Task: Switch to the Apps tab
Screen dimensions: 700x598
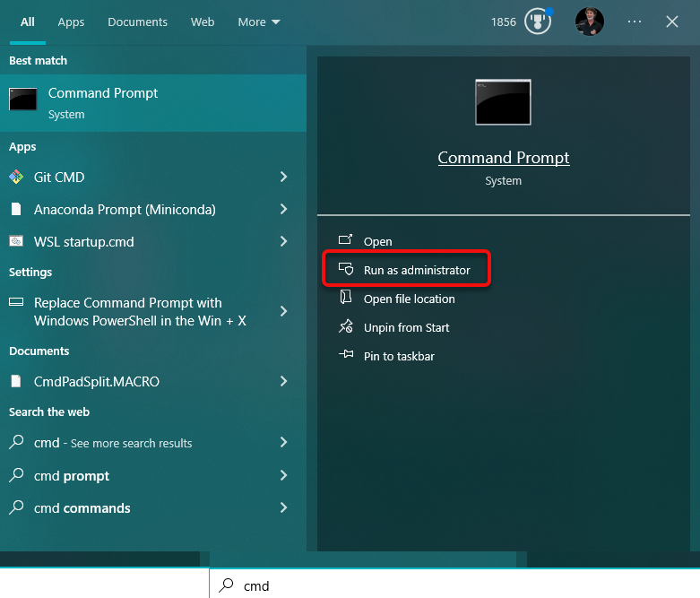Action: pos(71,22)
